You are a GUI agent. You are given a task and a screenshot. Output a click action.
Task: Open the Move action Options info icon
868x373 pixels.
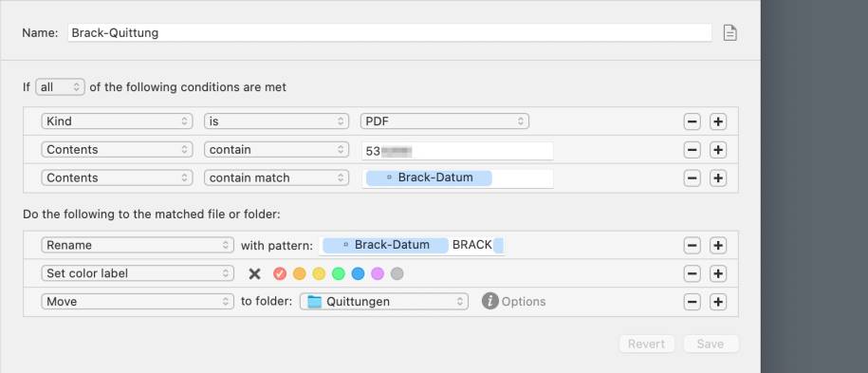pyautogui.click(x=489, y=301)
